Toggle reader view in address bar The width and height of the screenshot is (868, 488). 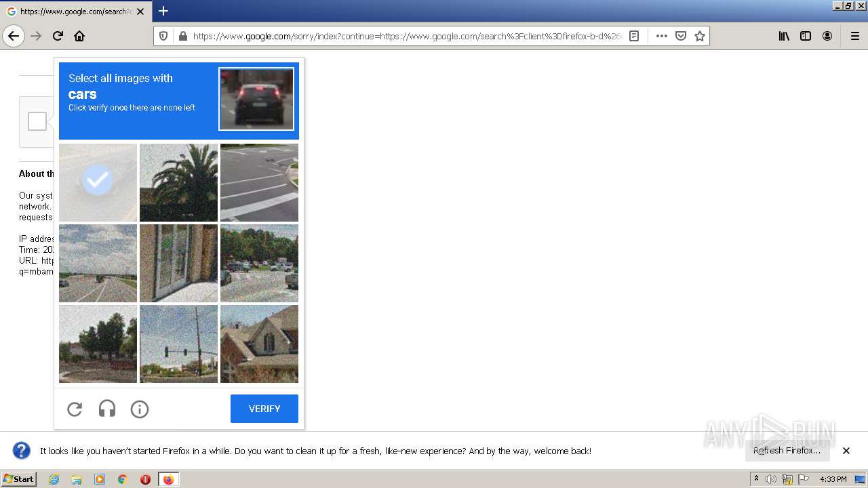(x=634, y=36)
